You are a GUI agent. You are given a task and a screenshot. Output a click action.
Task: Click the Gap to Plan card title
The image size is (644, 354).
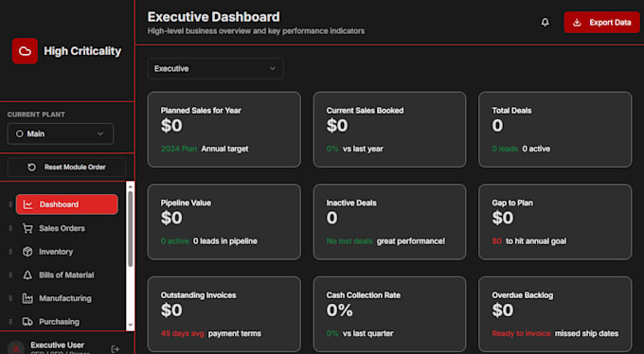point(512,203)
